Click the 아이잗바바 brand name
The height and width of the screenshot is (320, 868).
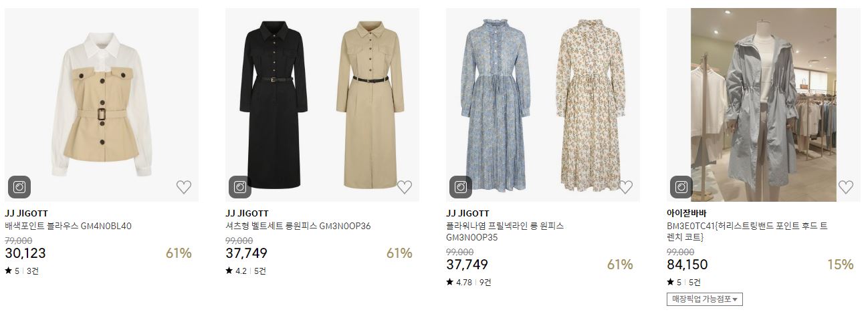point(687,214)
